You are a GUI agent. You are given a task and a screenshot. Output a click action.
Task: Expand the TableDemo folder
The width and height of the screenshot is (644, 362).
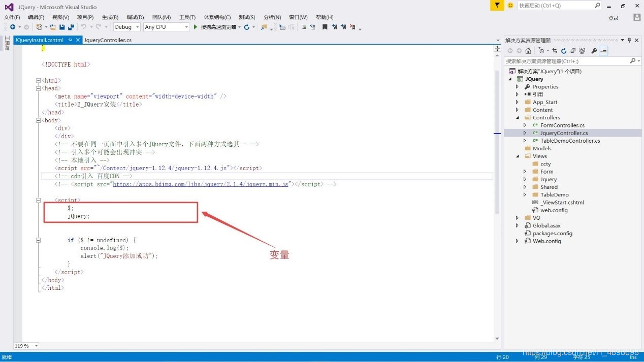click(x=525, y=195)
